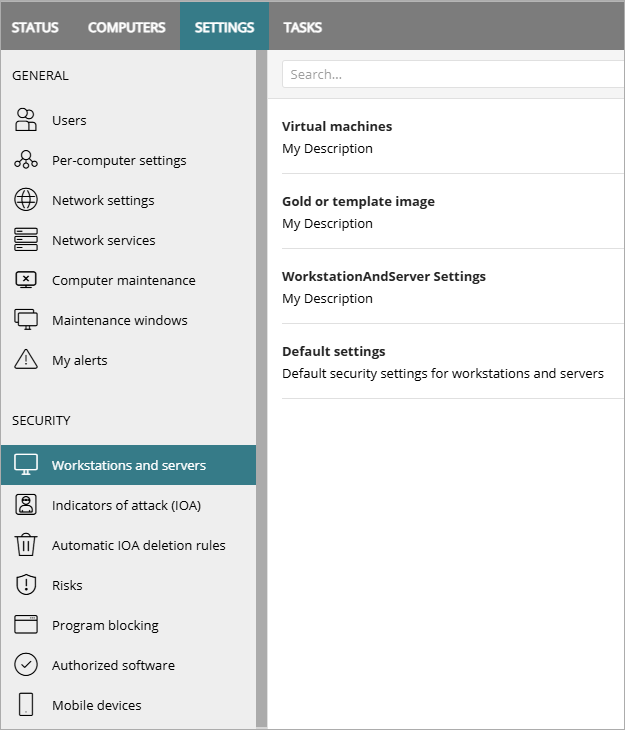
Task: Open the Users label in the sidebar
Action: click(x=69, y=121)
